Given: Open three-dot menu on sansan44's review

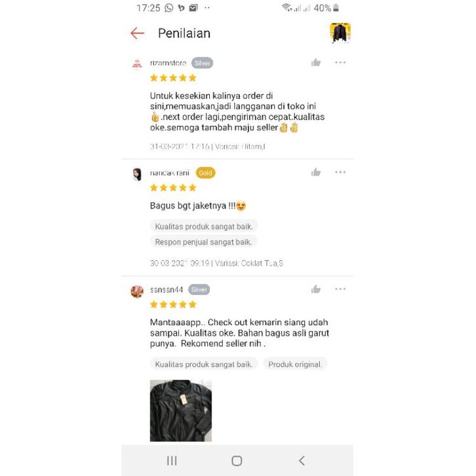Looking at the screenshot, I should [x=340, y=288].
